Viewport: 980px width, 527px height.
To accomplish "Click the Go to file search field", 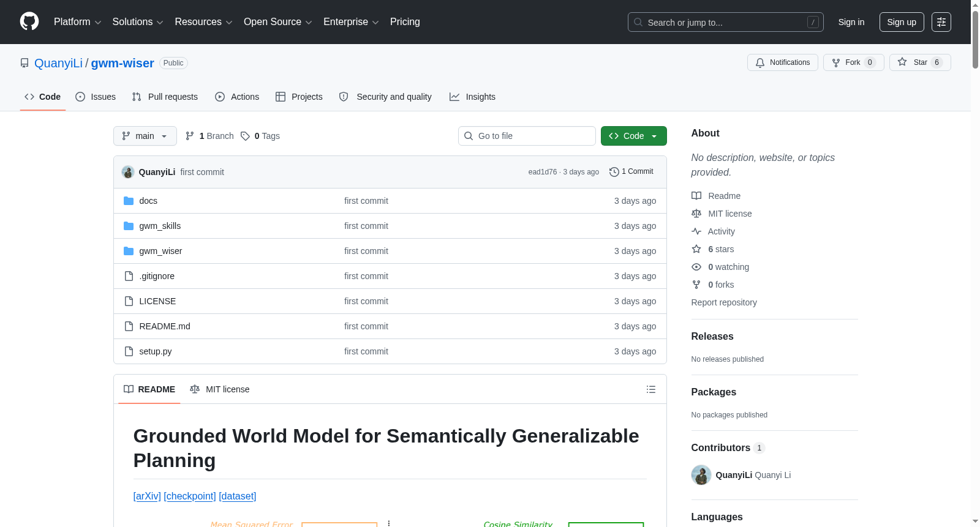I will coord(527,136).
